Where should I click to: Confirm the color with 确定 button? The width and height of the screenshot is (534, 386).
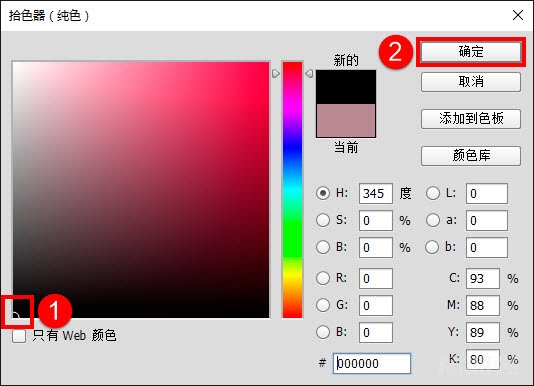pyautogui.click(x=471, y=52)
